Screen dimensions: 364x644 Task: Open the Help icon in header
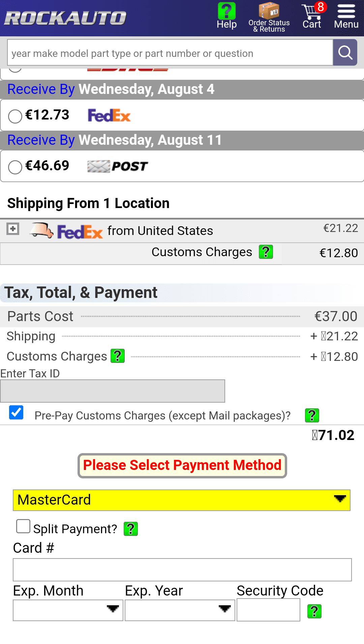[226, 16]
